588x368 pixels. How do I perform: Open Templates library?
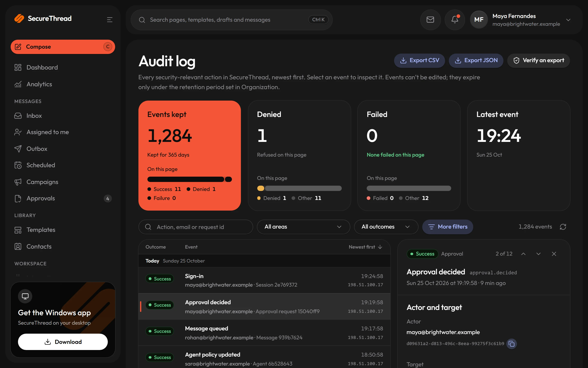pos(63,230)
